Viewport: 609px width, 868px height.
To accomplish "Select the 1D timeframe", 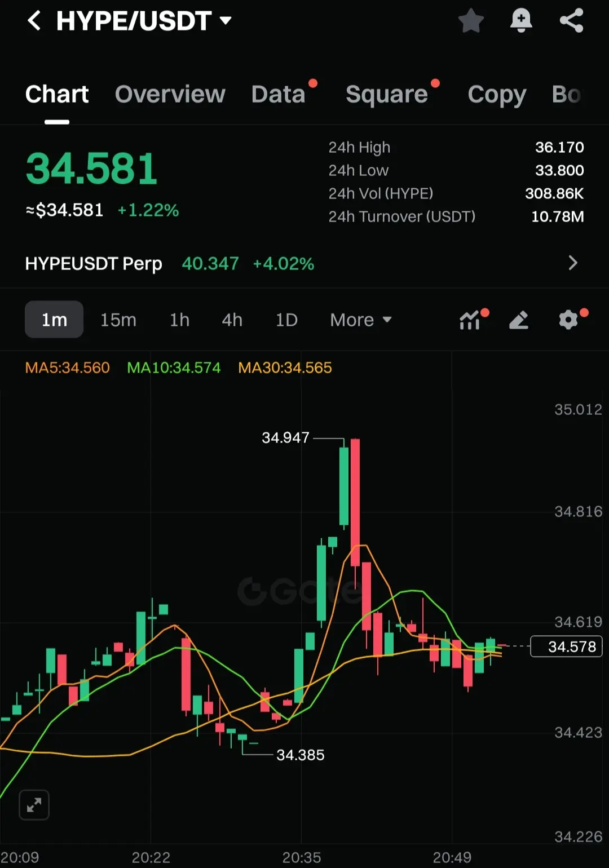I will (x=286, y=320).
